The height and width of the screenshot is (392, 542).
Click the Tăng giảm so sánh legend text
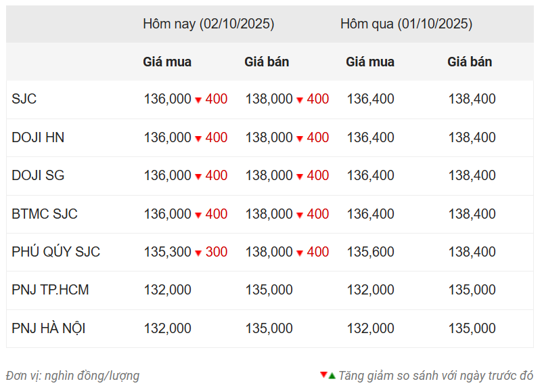[436, 375]
